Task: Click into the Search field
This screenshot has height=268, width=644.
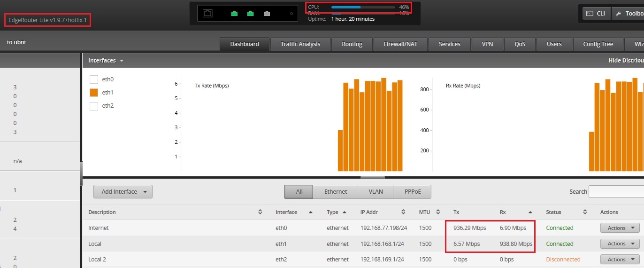Action: coord(616,191)
